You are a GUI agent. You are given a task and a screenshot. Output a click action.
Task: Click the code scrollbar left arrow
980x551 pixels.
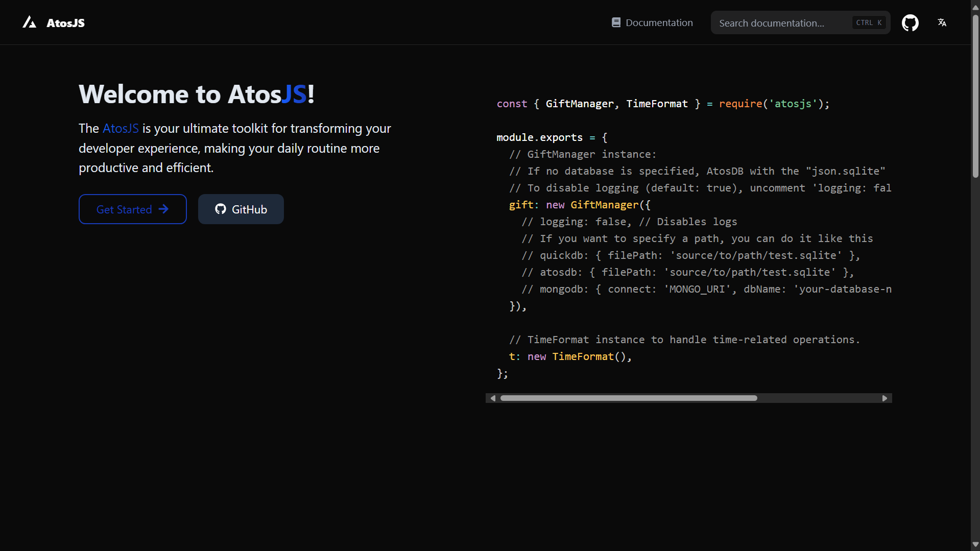click(x=493, y=398)
